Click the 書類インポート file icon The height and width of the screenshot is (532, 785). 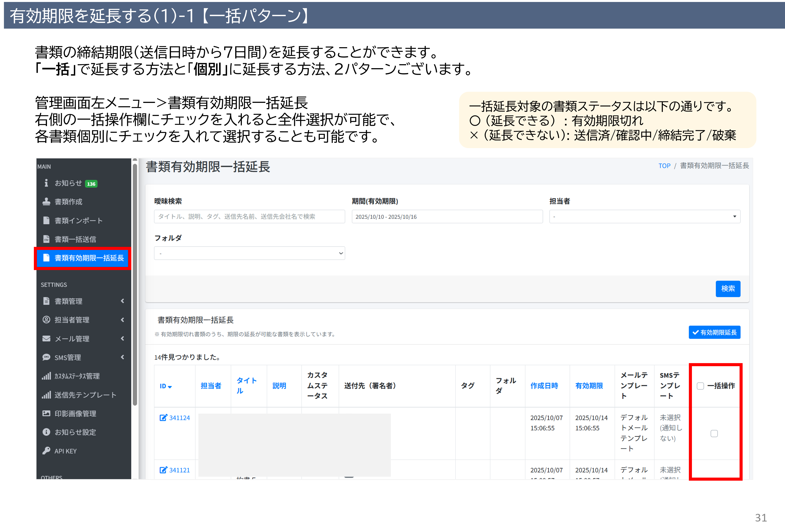pyautogui.click(x=46, y=220)
